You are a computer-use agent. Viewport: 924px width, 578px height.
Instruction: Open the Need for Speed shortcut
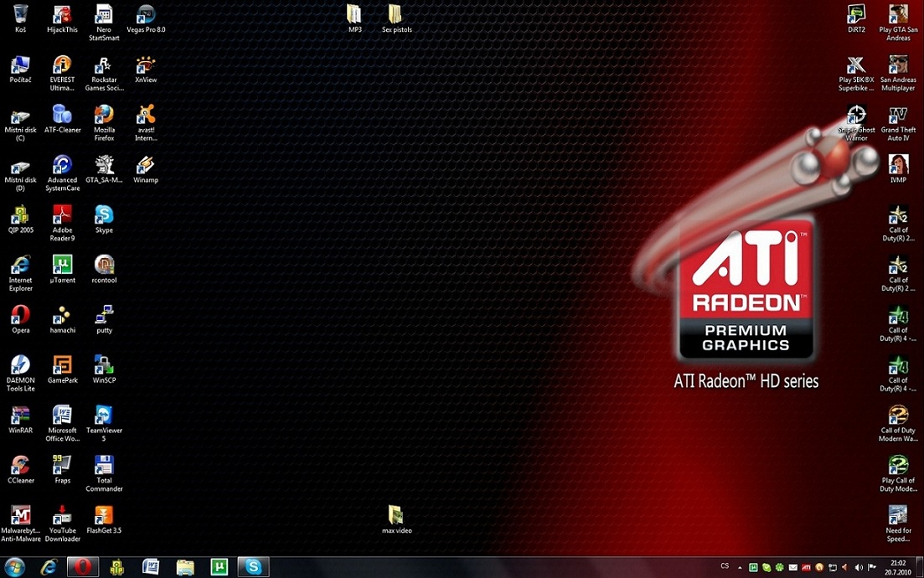(898, 515)
